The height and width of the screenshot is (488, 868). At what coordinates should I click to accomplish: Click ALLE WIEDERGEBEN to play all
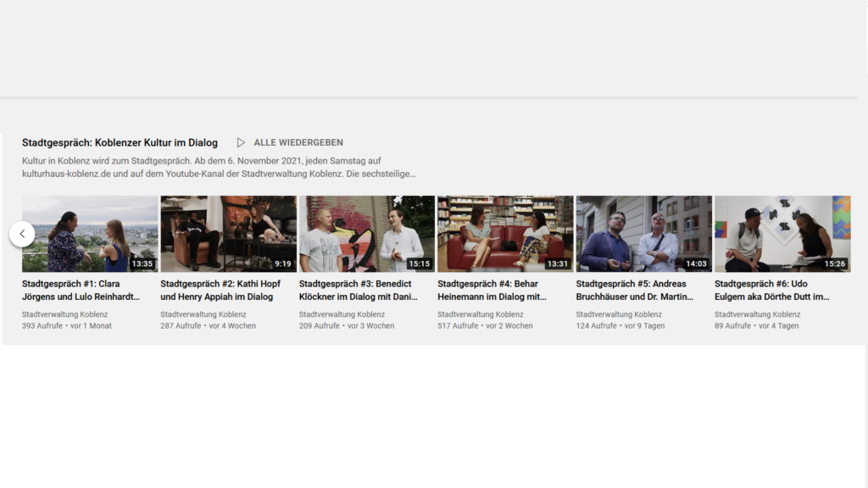point(298,142)
